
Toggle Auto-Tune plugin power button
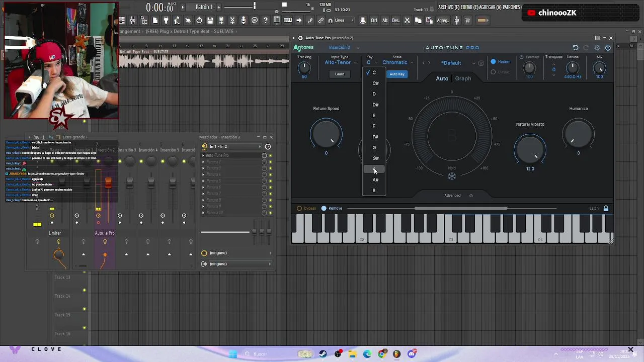pyautogui.click(x=608, y=48)
